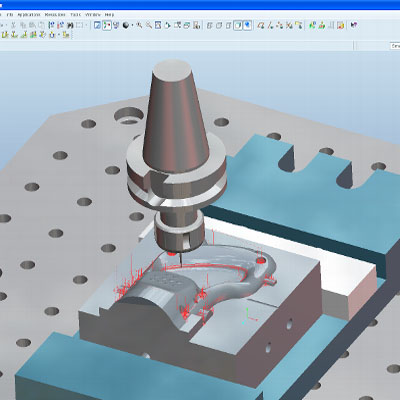Click the context help arrow icon
The height and width of the screenshot is (400, 400).
tap(354, 25)
